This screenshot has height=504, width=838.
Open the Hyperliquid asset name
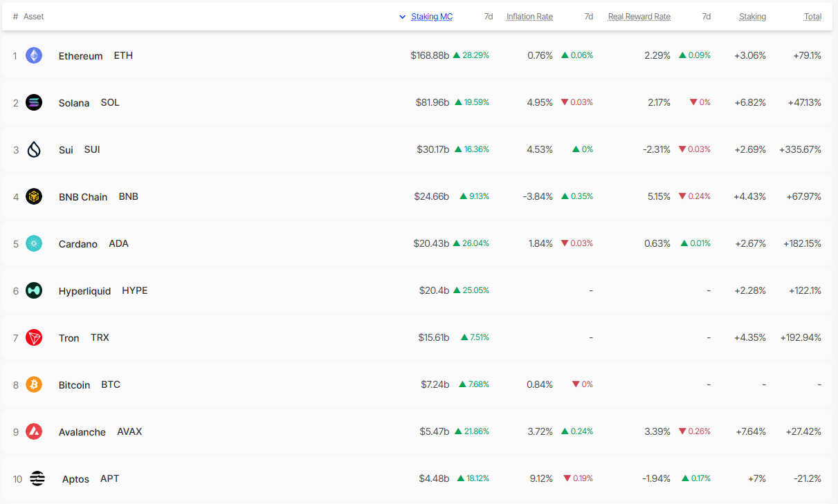click(84, 291)
